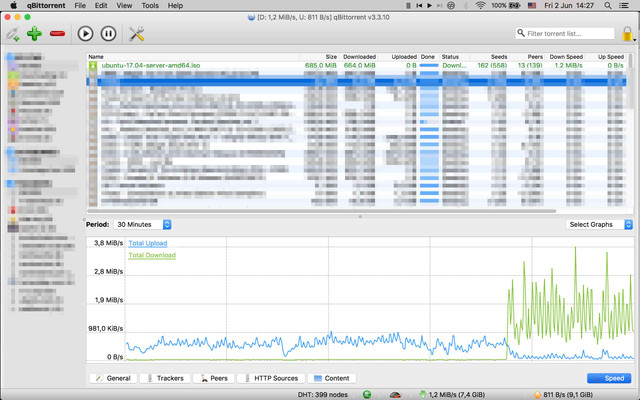Open Spotlight search in menu bar
This screenshot has width=640, height=400.
click(x=608, y=5)
